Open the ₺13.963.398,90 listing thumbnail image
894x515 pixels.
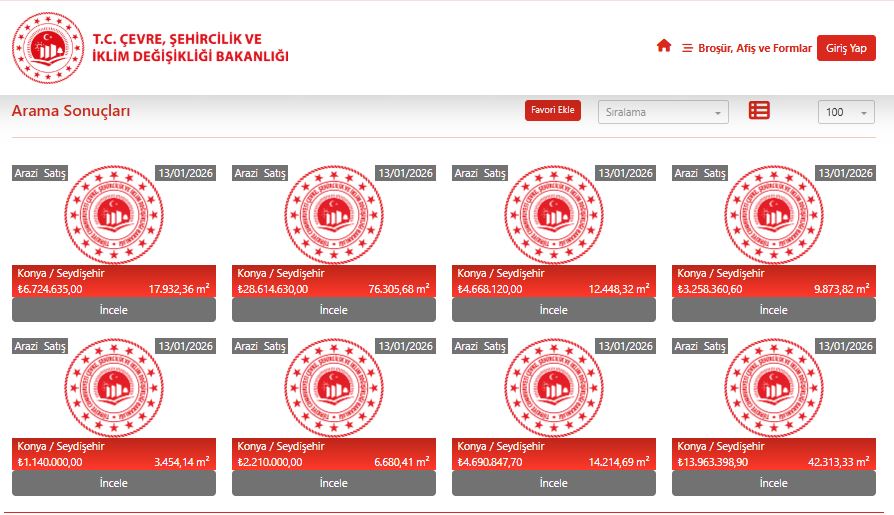[774, 387]
